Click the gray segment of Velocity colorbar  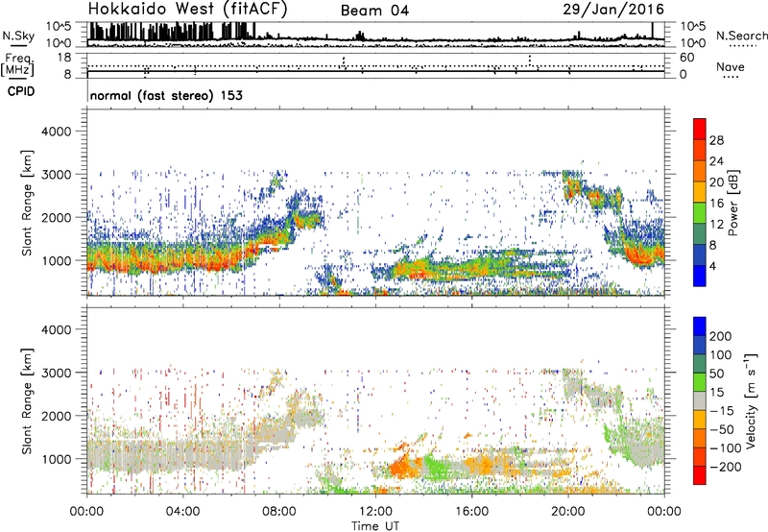(x=700, y=400)
